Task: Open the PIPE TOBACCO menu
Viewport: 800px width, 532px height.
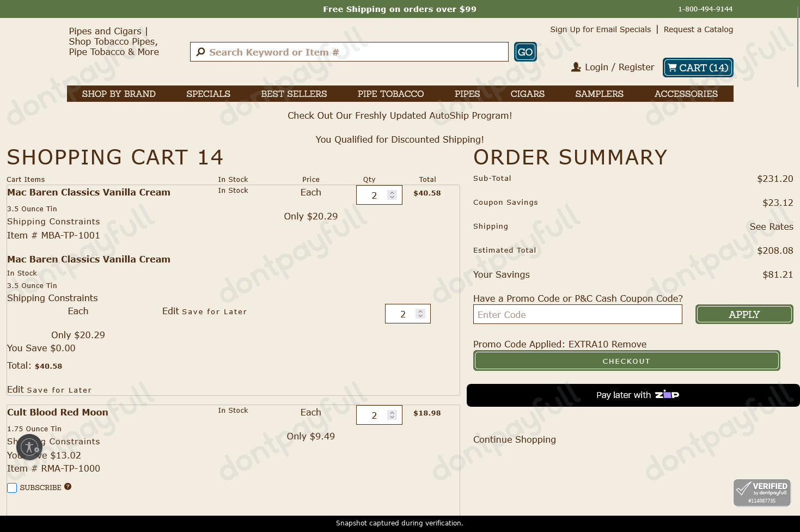Action: click(390, 94)
